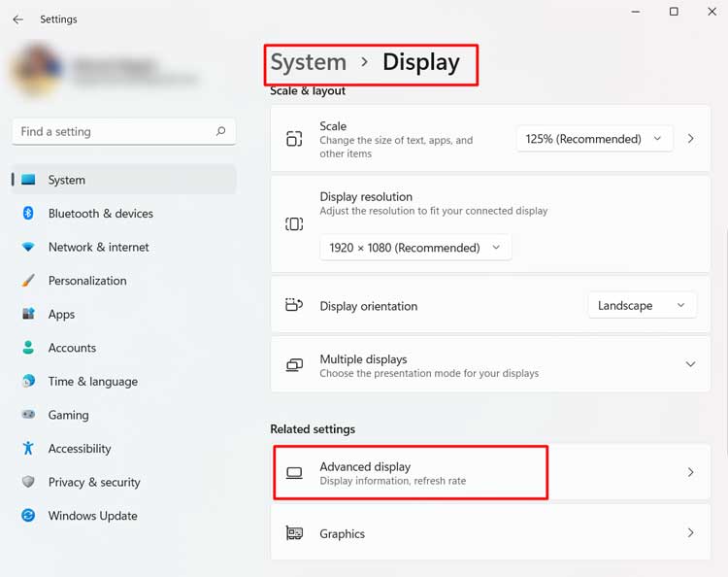Click the System breadcrumb link
The width and height of the screenshot is (728, 577).
pyautogui.click(x=309, y=63)
